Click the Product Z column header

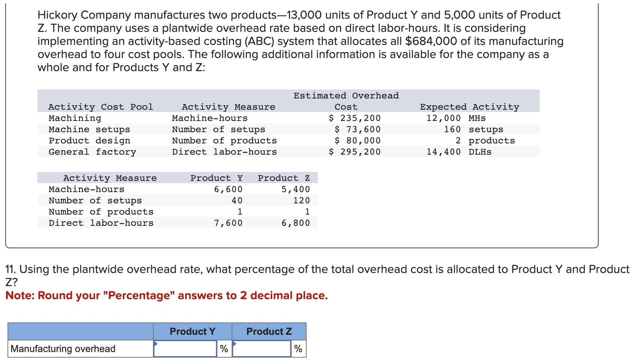click(269, 331)
